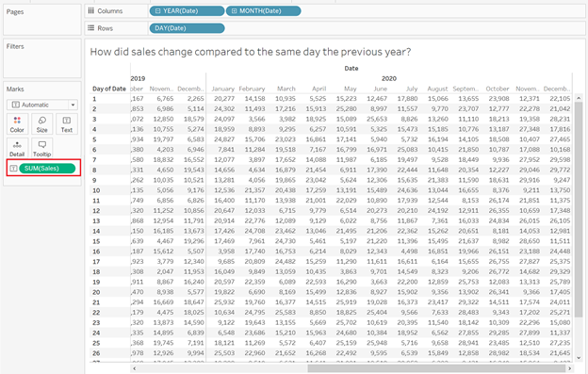This screenshot has height=374, width=588.
Task: Select the July column header
Action: coord(412,89)
